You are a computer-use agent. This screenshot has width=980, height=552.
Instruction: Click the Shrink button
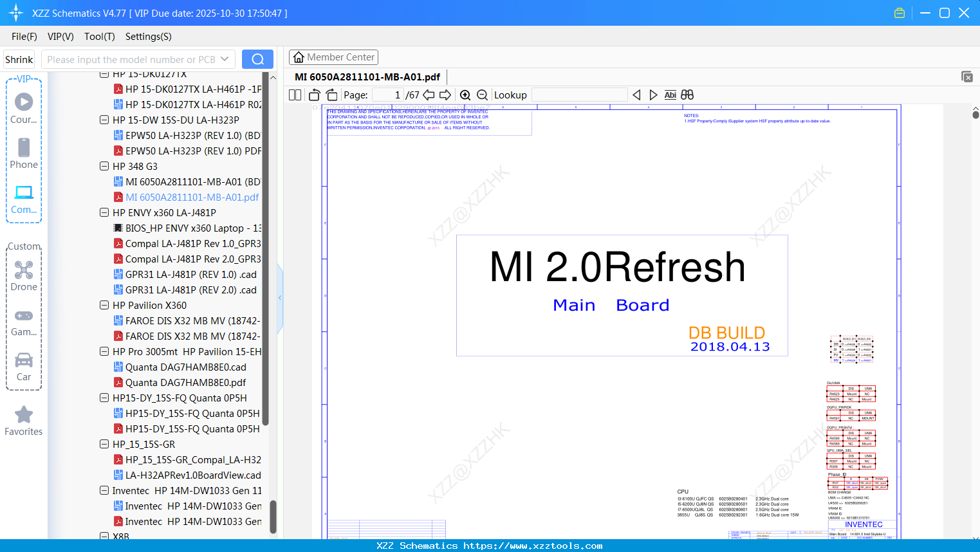pyautogui.click(x=19, y=59)
